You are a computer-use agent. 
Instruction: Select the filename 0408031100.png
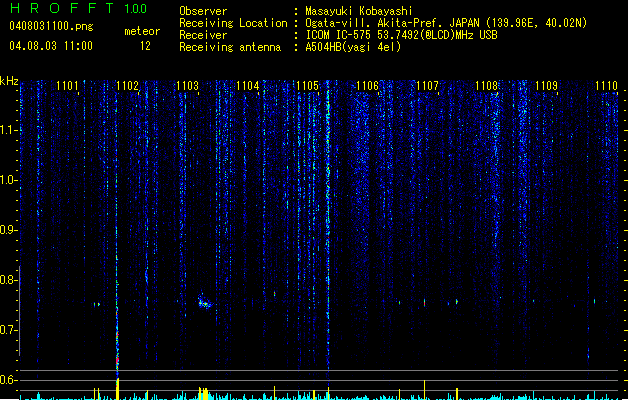point(51,26)
